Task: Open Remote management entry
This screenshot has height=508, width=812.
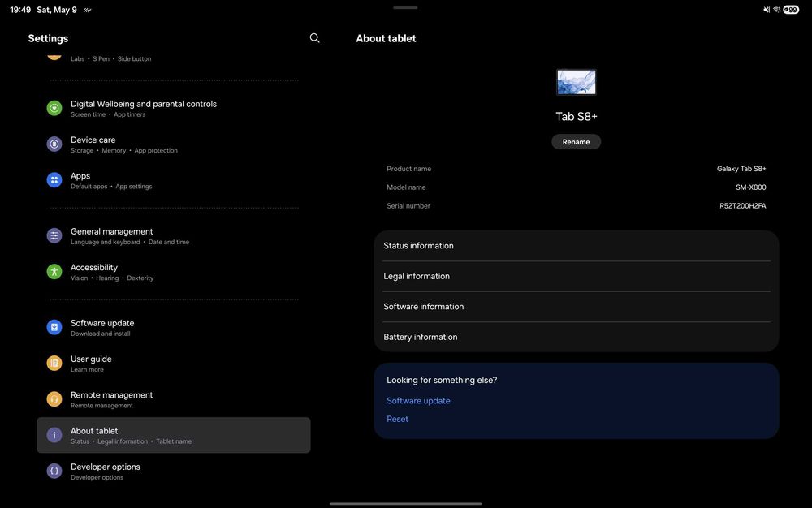Action: (174, 399)
